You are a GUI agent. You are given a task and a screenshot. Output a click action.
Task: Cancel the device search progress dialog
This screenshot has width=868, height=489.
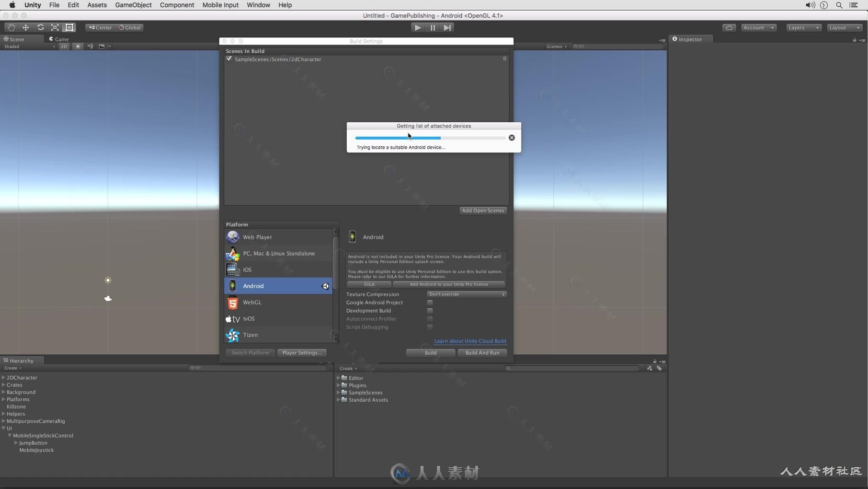click(512, 138)
